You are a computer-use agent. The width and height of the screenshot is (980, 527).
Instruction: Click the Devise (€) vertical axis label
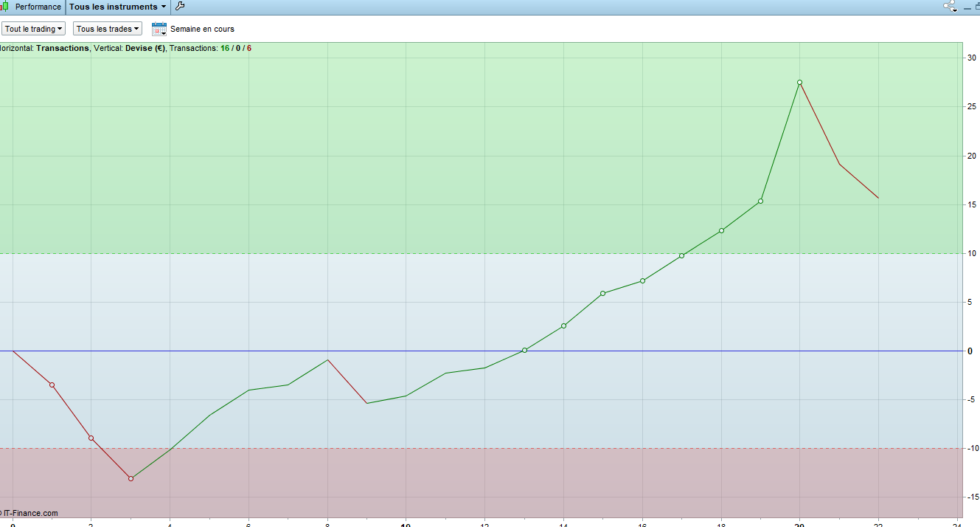[145, 48]
